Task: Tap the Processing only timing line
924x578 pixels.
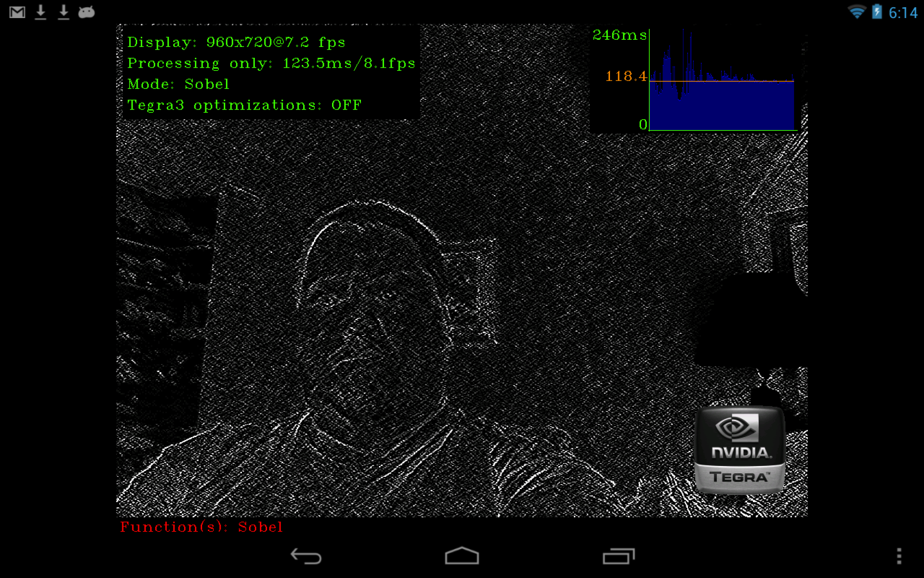Action: pyautogui.click(x=271, y=63)
